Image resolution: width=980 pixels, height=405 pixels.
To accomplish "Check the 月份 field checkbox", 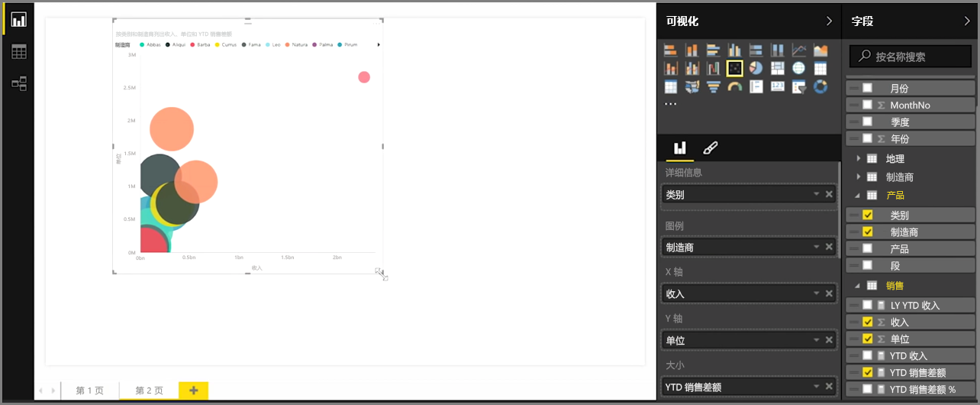I will 867,88.
